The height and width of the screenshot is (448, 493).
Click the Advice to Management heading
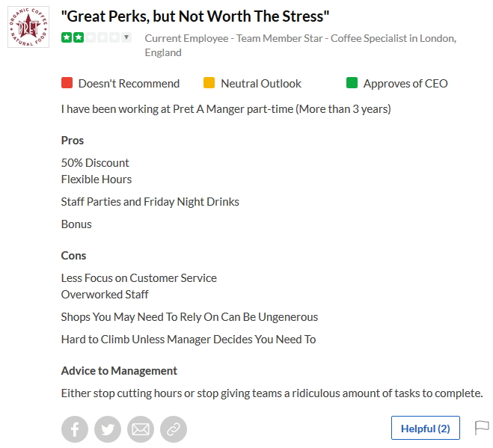pyautogui.click(x=119, y=371)
